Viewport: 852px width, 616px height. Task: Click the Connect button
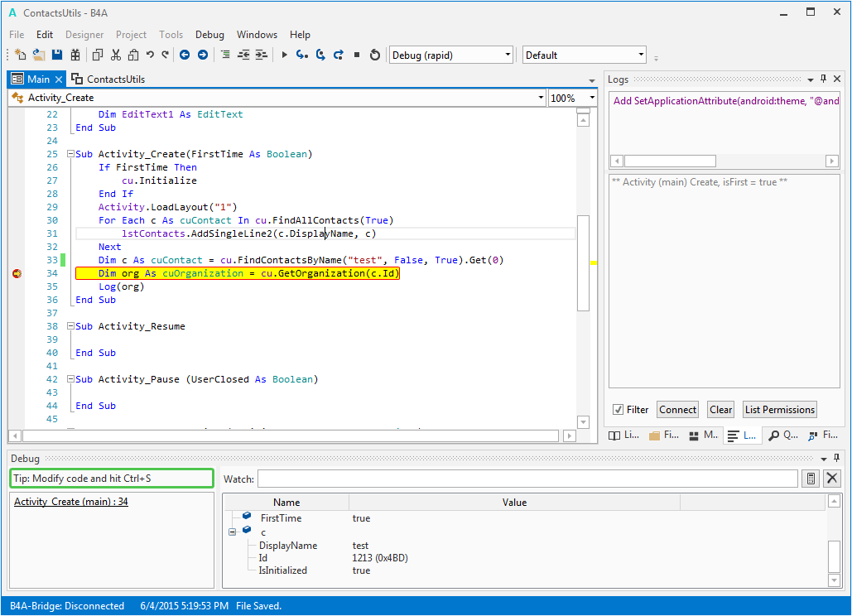pos(677,410)
